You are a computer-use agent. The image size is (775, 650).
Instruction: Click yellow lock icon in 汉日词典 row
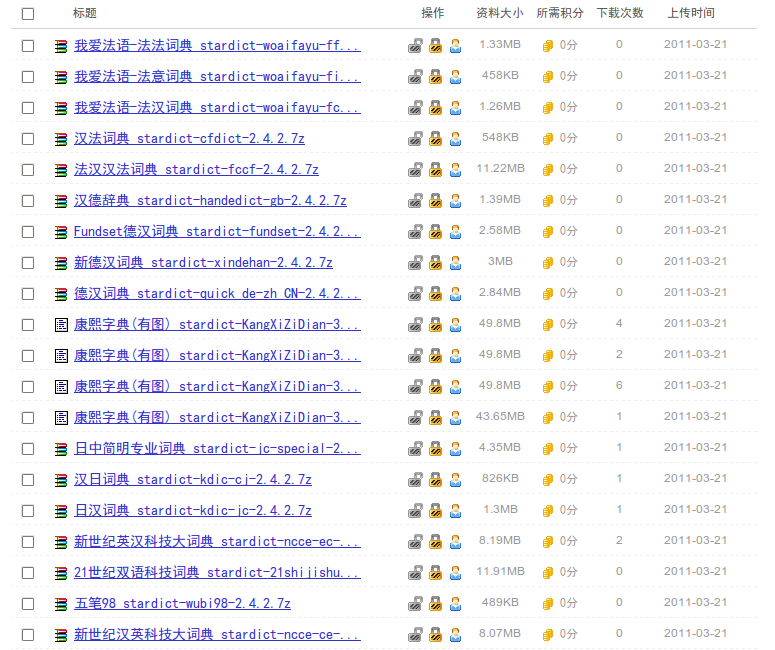[x=435, y=480]
